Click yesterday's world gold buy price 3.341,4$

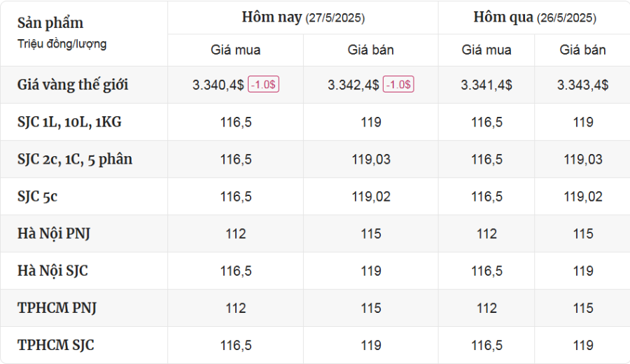(486, 85)
